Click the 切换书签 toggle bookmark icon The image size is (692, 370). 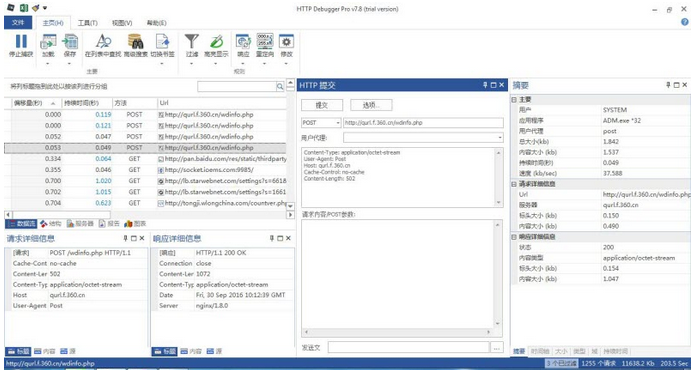tap(162, 42)
